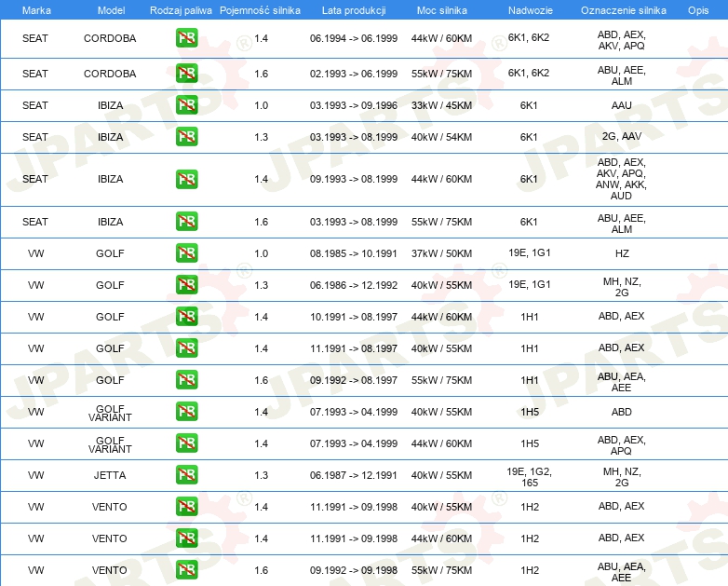Click the 33kW / 45KM power cell
Screen dimensions: 728x586
point(441,105)
